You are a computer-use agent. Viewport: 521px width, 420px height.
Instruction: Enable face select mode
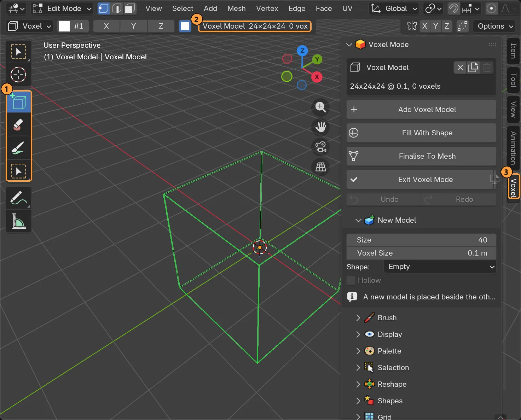click(x=130, y=8)
